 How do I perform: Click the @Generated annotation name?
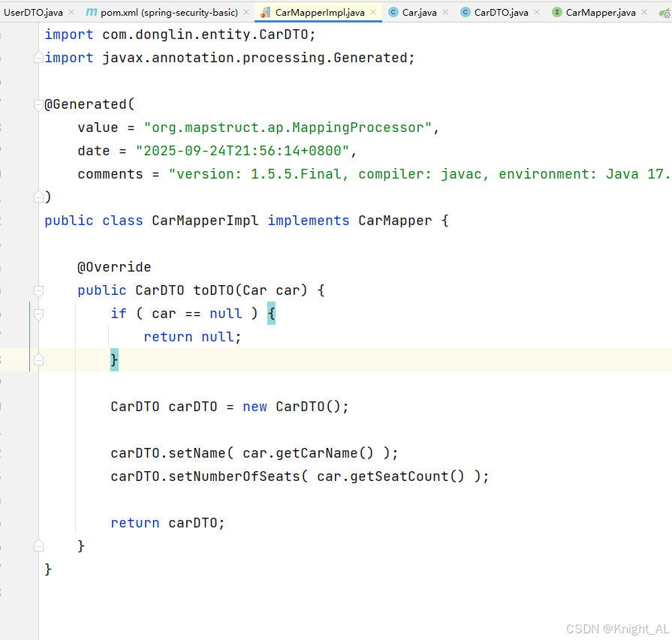pos(86,104)
